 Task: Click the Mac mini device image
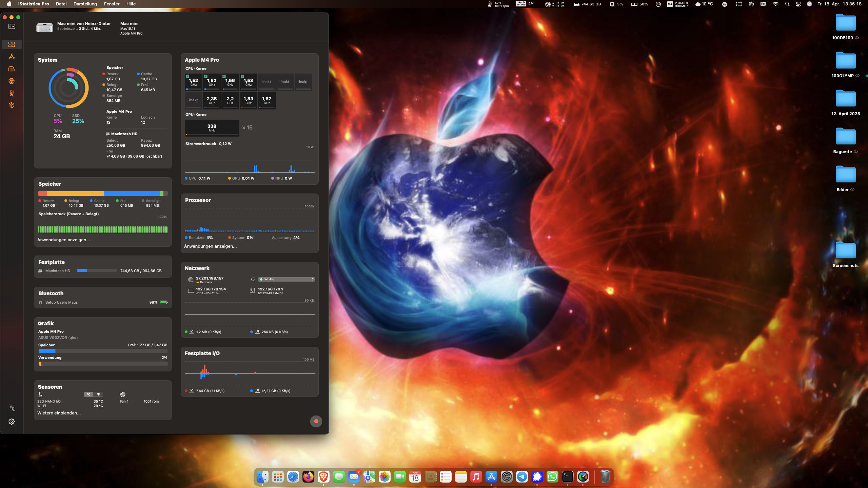(x=45, y=27)
